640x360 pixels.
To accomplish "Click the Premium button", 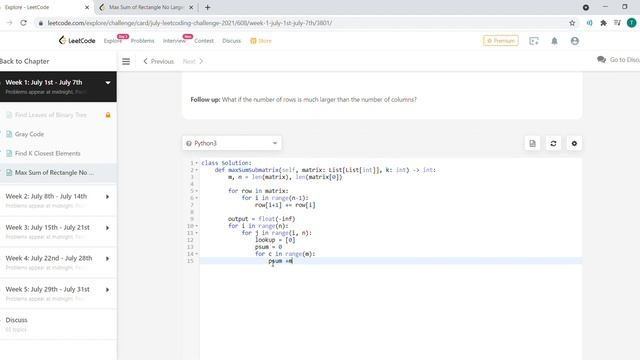I will click(x=501, y=41).
